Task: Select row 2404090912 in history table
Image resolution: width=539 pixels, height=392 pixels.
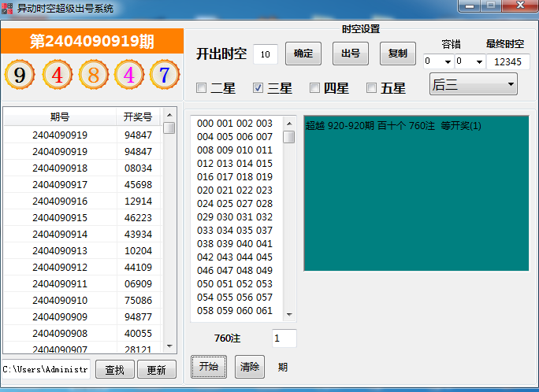Action: coord(83,267)
